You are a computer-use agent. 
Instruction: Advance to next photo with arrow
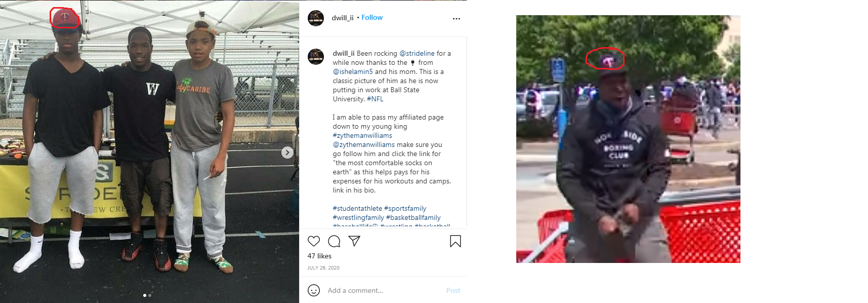click(x=287, y=153)
